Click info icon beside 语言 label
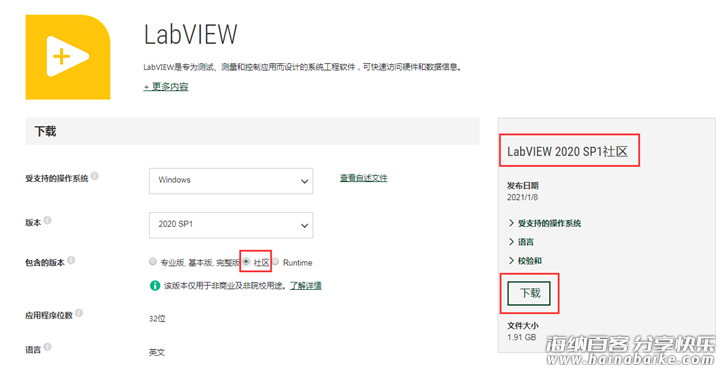The height and width of the screenshot is (370, 722). (47, 347)
